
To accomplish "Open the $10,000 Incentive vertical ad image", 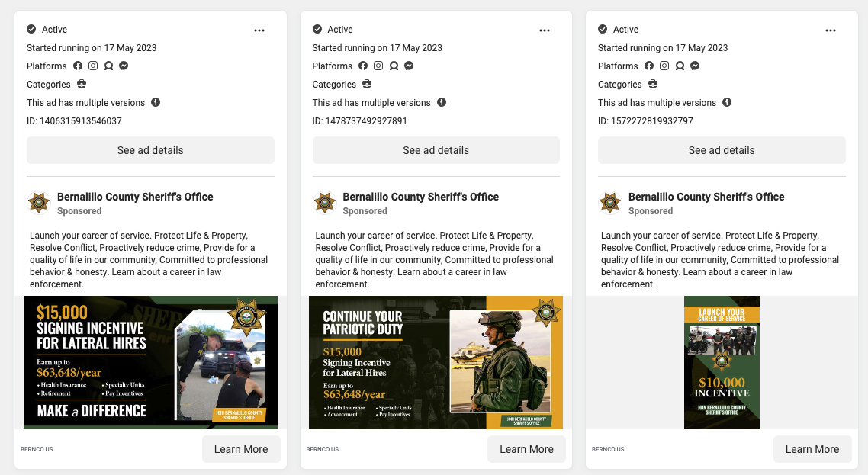I will tap(722, 362).
